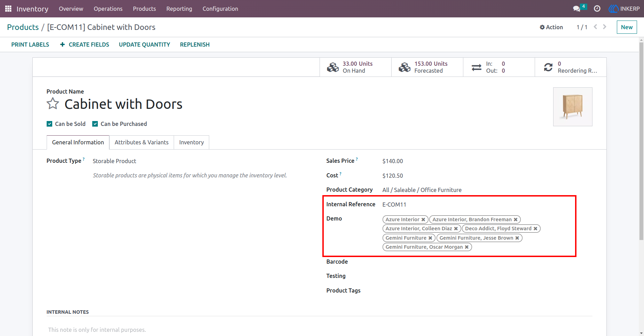This screenshot has width=644, height=336.
Task: Open the apps grid menu icon
Action: pyautogui.click(x=8, y=9)
